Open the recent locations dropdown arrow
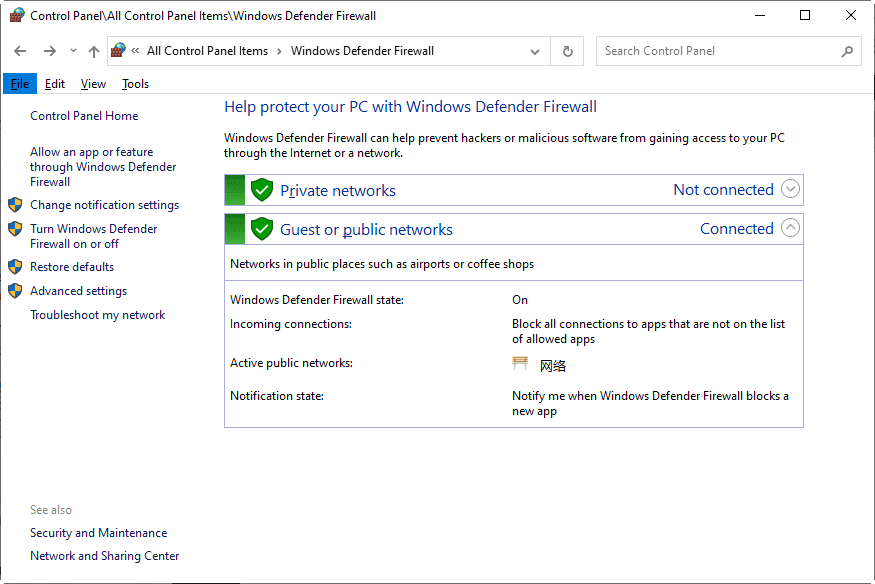The height and width of the screenshot is (584, 875). pyautogui.click(x=73, y=51)
